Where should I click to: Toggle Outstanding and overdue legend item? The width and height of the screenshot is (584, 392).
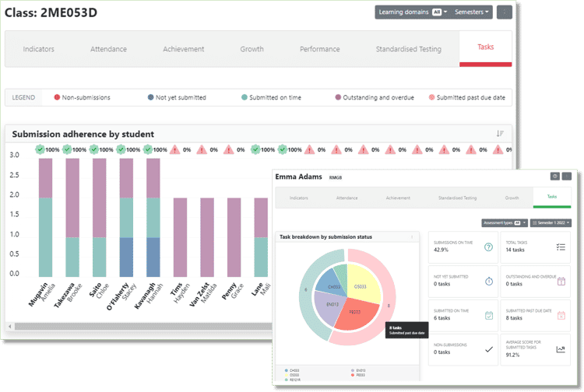pos(375,97)
